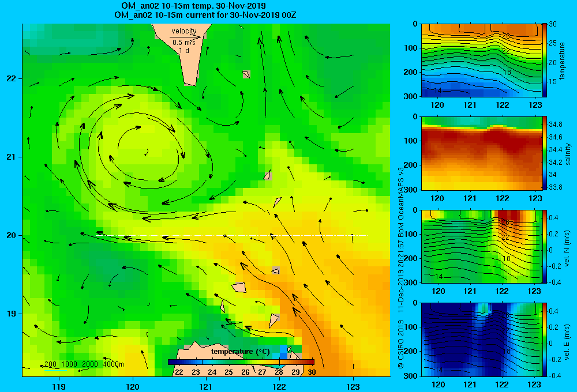Click the vertical salinity colorbar
Viewport: 577px width, 392px height.
coord(545,153)
